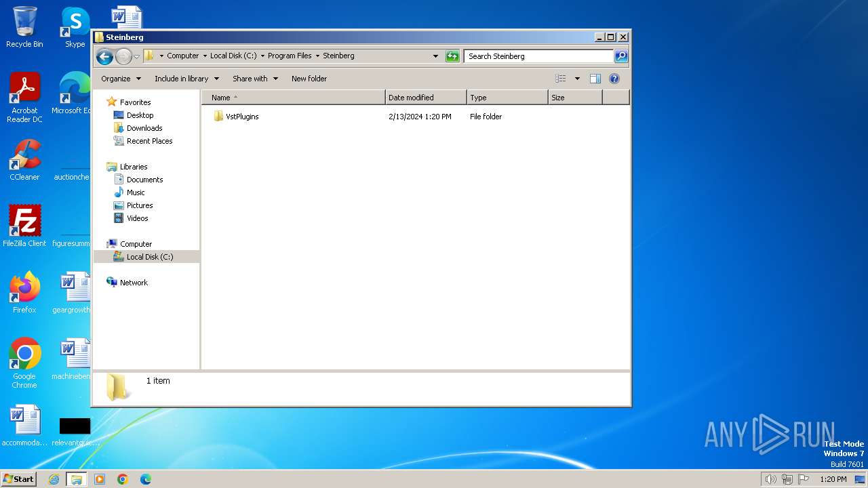Toggle the preview pane button
Image resolution: width=868 pixels, height=488 pixels.
click(x=595, y=79)
